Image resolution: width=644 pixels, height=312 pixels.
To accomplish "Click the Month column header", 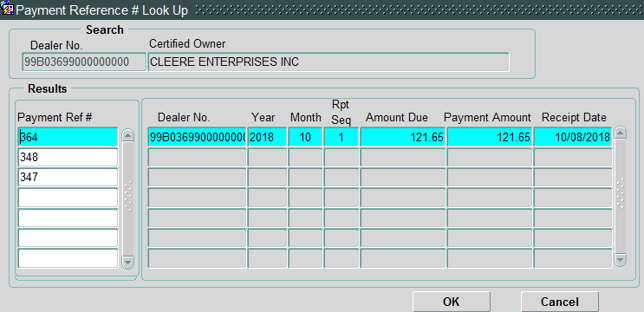I will 306,117.
